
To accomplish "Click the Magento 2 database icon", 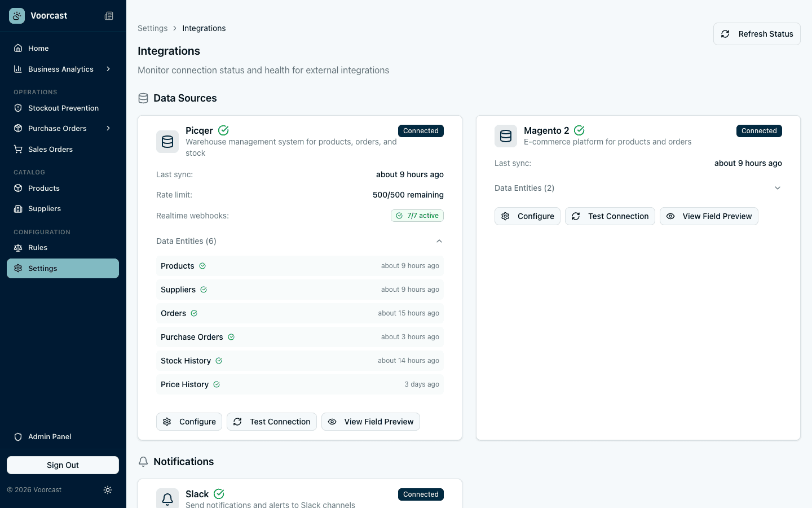I will click(506, 136).
